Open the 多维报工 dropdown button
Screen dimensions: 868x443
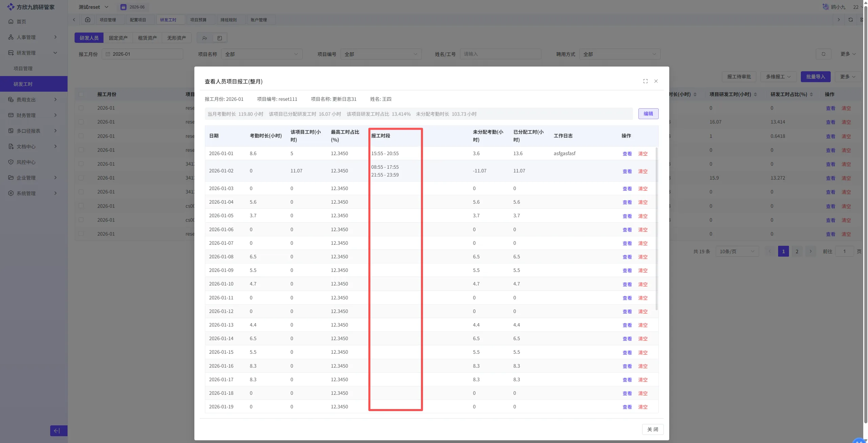778,77
